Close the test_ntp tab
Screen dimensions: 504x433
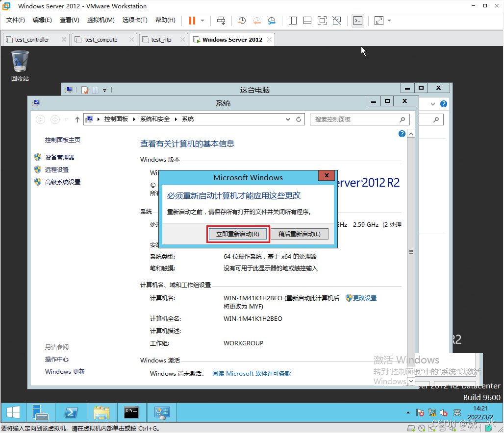182,39
